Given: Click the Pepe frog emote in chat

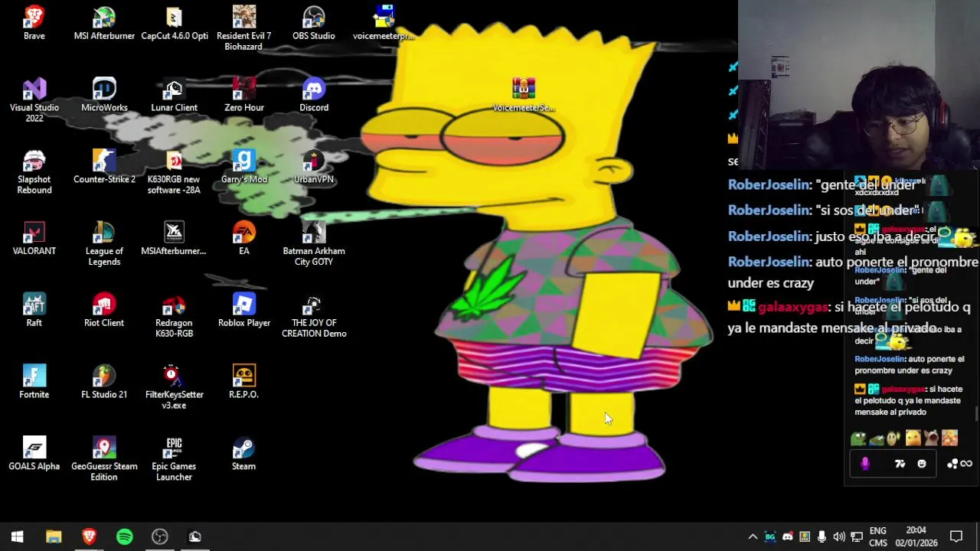Looking at the screenshot, I should point(858,439).
